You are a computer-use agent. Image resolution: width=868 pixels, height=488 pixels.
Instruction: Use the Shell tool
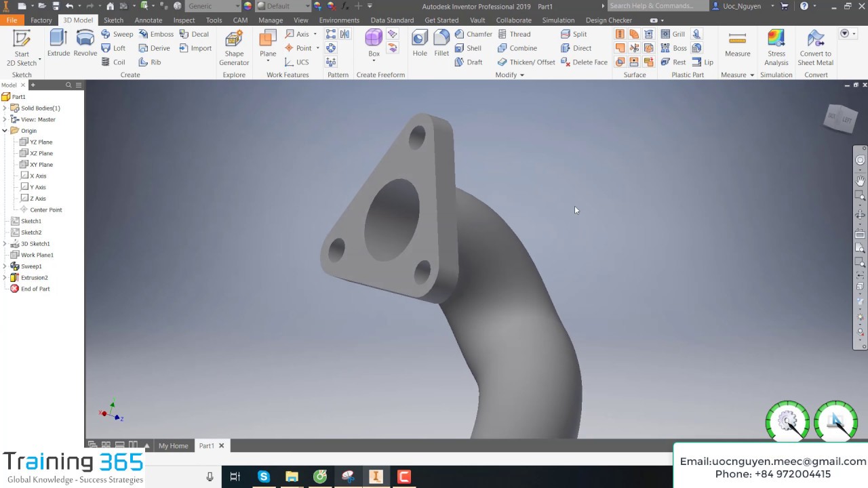[x=468, y=48]
